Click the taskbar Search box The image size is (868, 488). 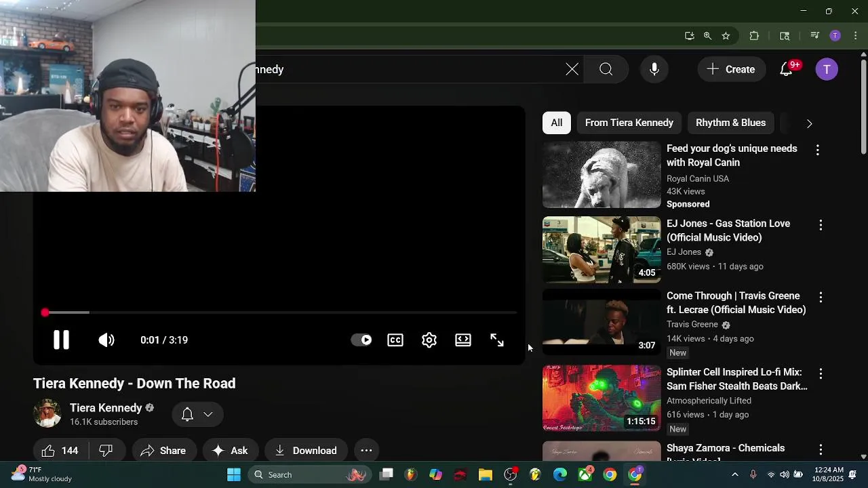pyautogui.click(x=310, y=474)
